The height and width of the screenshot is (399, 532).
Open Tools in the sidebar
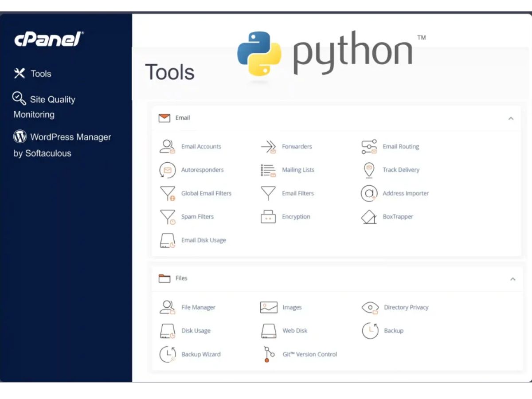(x=32, y=74)
